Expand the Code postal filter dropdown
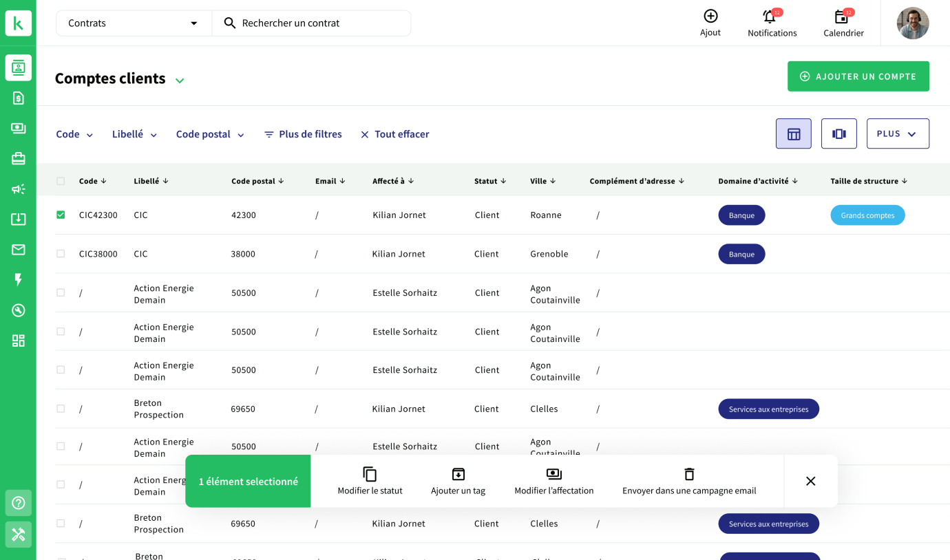Screen dimensions: 950x560 tap(210, 134)
